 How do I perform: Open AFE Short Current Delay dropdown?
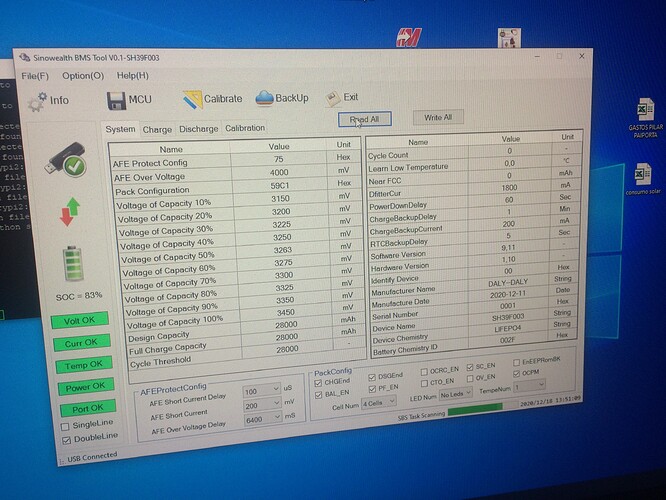pos(262,391)
